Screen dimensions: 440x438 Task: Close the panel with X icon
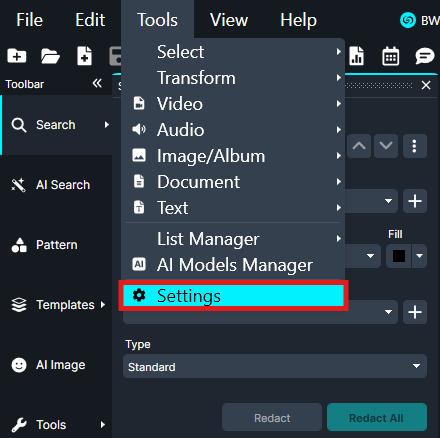426,85
